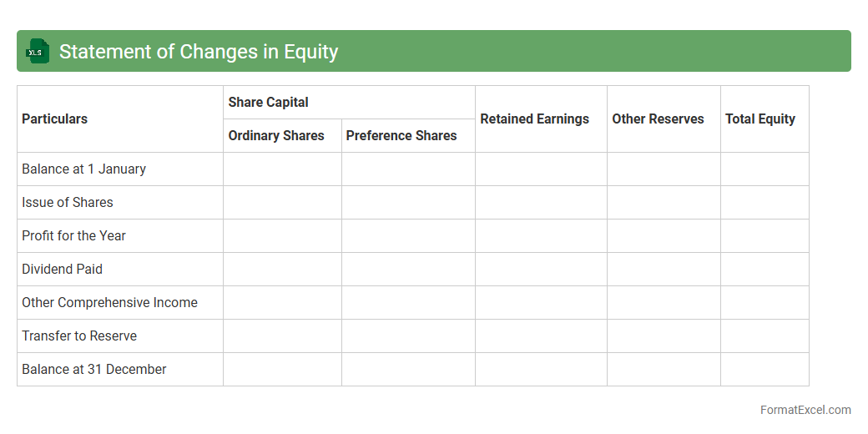Select the Particulars header cell
Screen dimensions: 868x434
pyautogui.click(x=55, y=119)
